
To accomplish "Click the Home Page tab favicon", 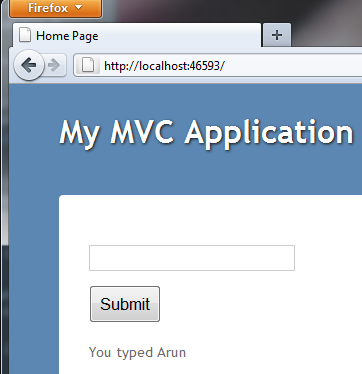I will coord(25,35).
